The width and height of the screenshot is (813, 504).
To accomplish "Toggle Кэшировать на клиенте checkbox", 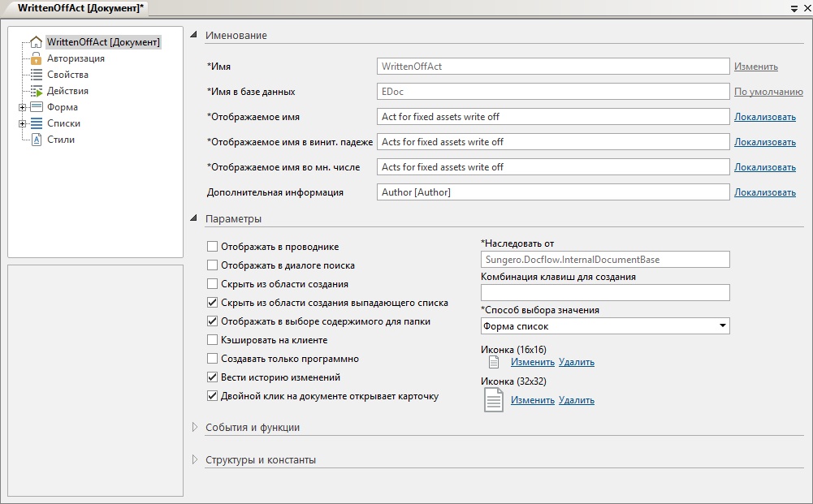I will click(213, 340).
